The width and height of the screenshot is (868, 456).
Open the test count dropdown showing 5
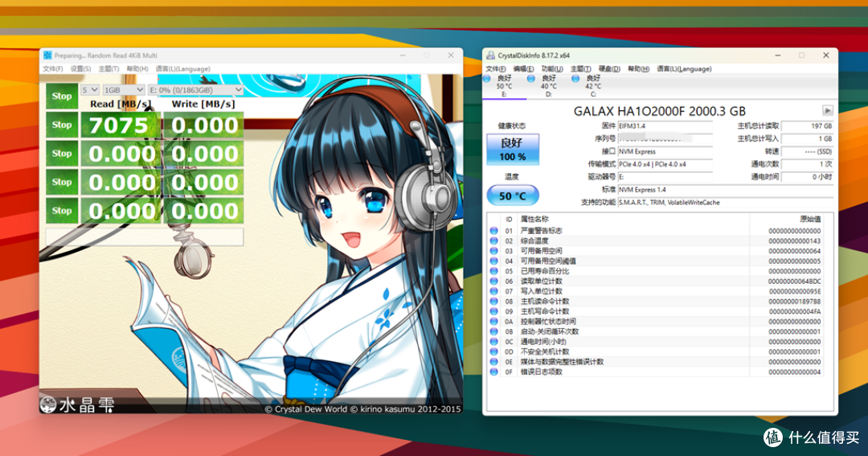[x=90, y=90]
